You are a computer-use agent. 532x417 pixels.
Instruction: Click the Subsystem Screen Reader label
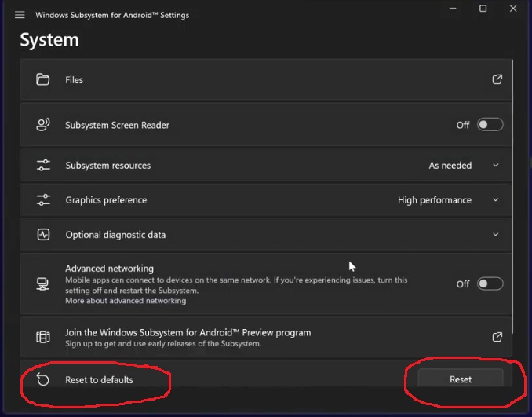point(117,125)
